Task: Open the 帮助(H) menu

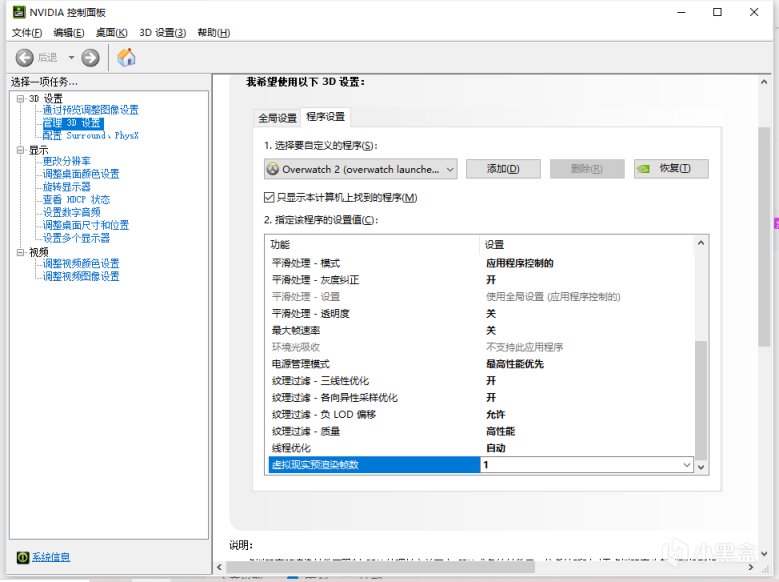Action: pos(214,33)
